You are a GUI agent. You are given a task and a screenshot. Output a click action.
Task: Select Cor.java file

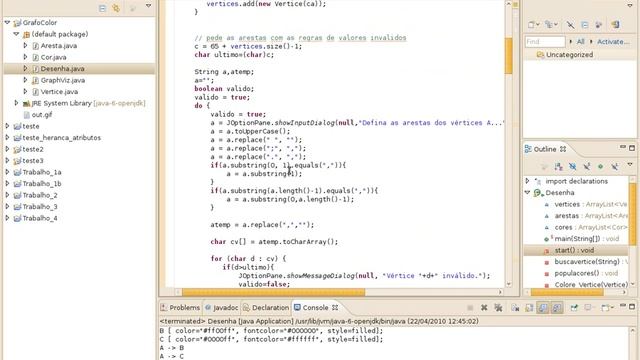(53, 57)
